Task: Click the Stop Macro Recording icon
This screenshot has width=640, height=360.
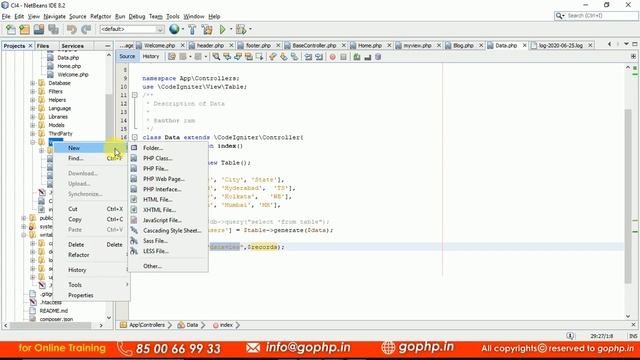Action: coord(344,57)
